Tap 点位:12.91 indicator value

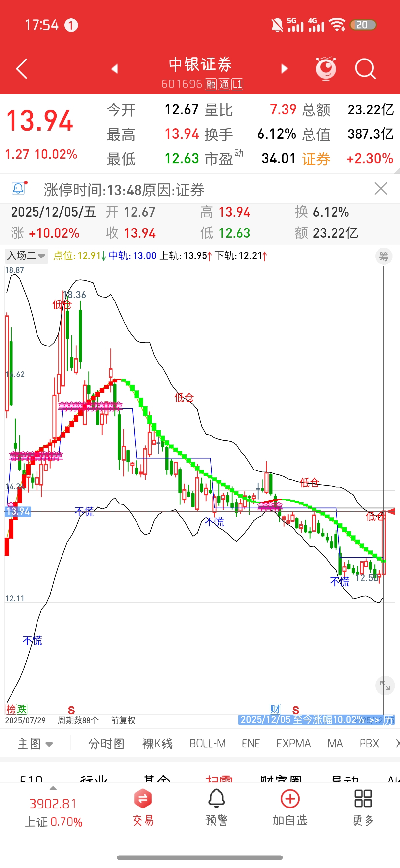(80, 256)
